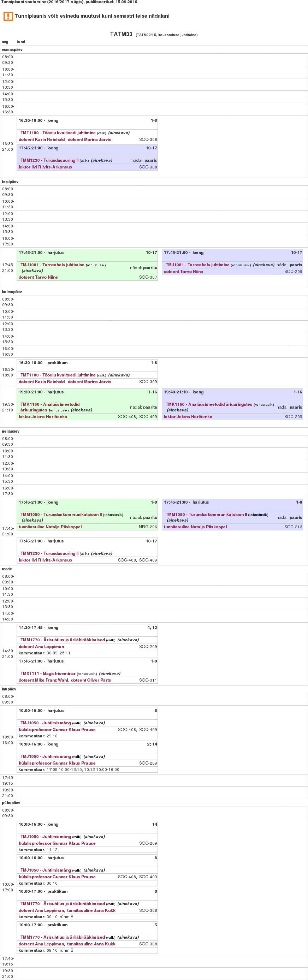Click lektor Jelena Hartšenko in the SOC-209 lecture block

pyautogui.click(x=188, y=417)
